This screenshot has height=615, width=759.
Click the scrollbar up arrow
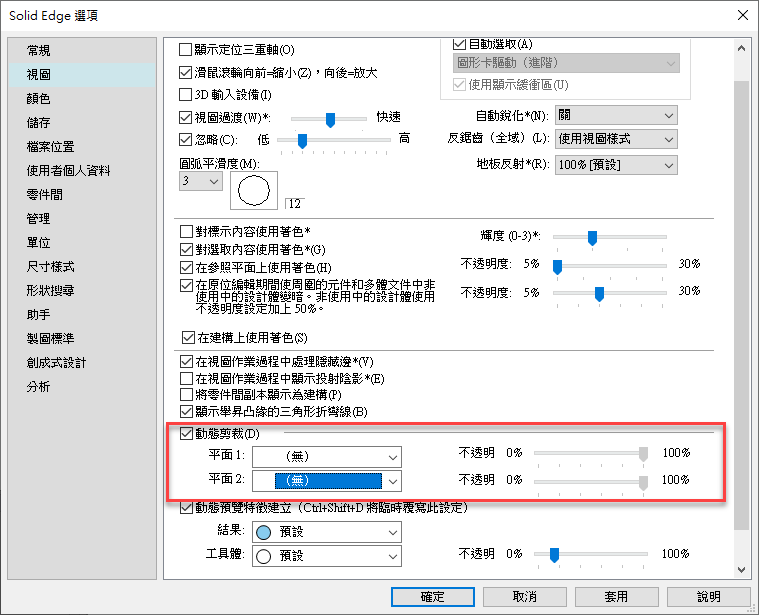tap(741, 48)
